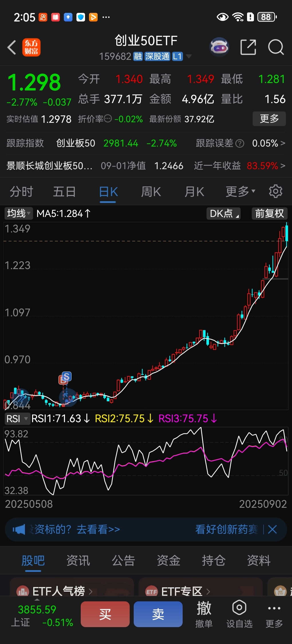The image size is (292, 644).
Task: Tap MA5:1.284 moving average label
Action: tap(63, 214)
